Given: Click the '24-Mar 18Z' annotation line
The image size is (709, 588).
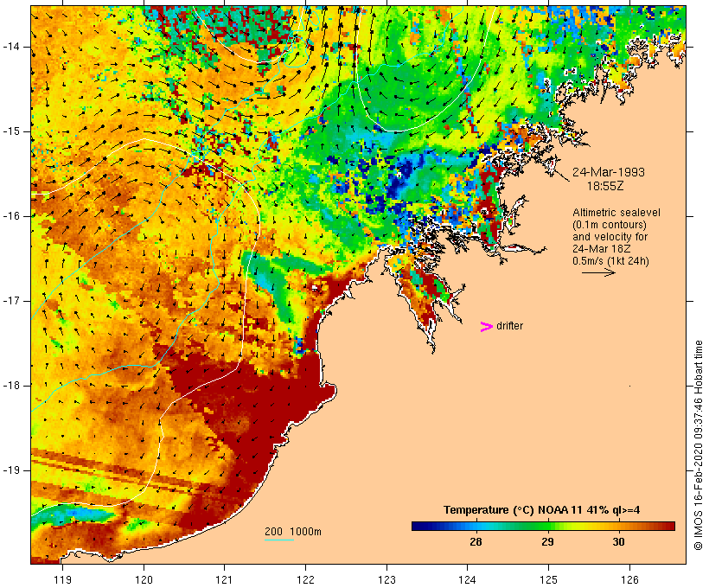Looking at the screenshot, I should pos(602,249).
